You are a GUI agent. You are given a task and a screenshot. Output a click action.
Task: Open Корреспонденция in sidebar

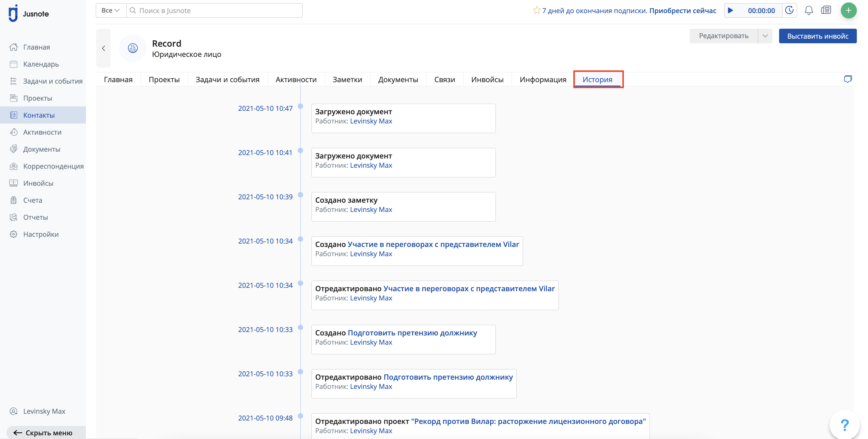click(x=53, y=166)
